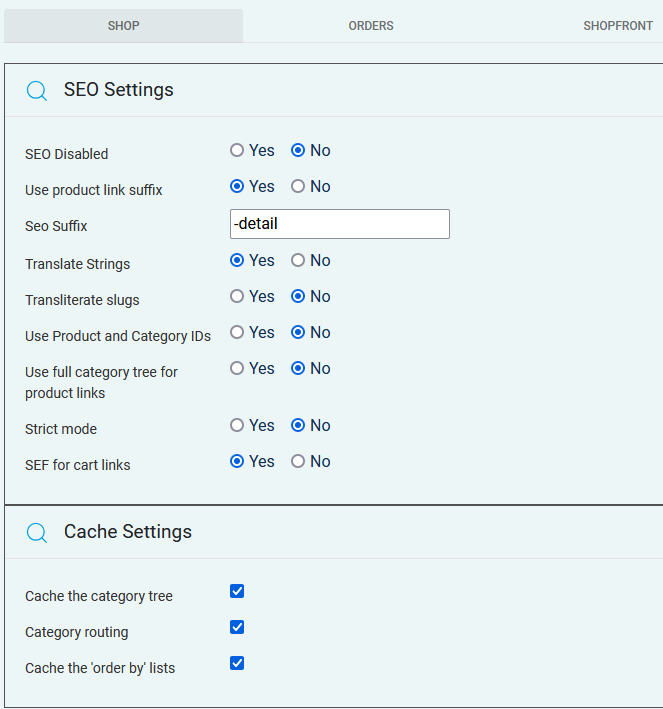Screen dimensions: 663x709
Task: Disable SEF for cart links
Action: [x=298, y=462]
